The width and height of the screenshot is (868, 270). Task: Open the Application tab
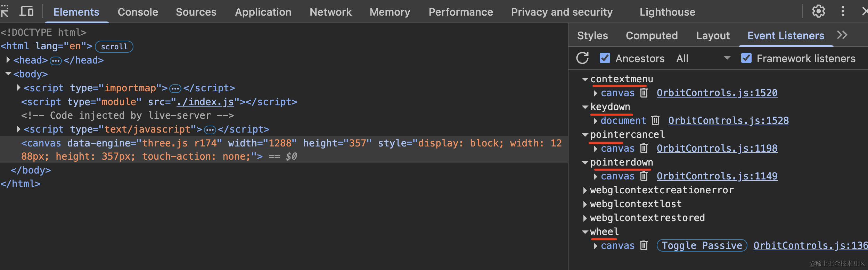tap(263, 12)
